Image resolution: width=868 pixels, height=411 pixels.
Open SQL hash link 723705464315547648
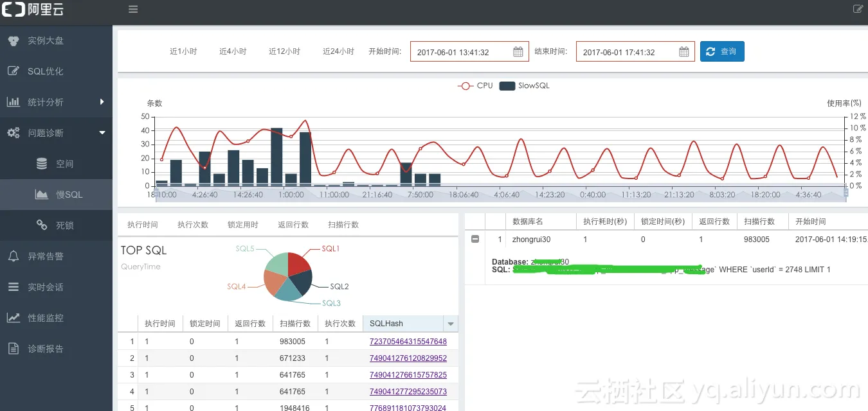point(408,342)
